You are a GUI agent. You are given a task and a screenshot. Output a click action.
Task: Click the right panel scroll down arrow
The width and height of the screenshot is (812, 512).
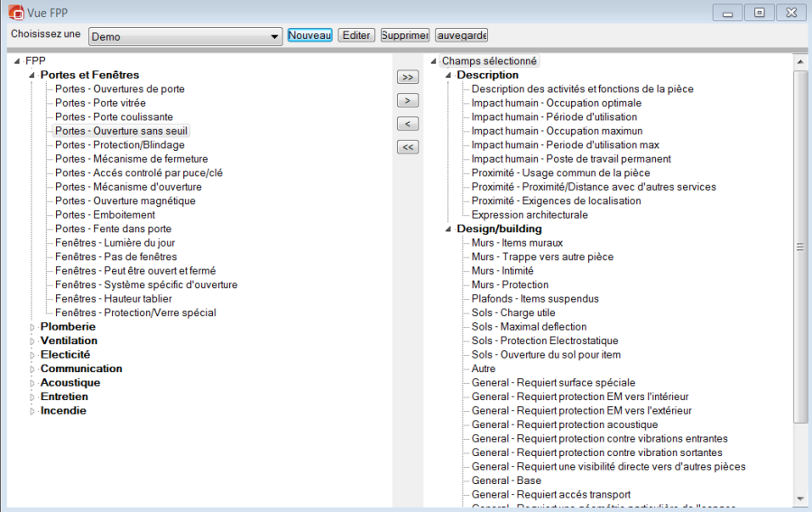(799, 498)
